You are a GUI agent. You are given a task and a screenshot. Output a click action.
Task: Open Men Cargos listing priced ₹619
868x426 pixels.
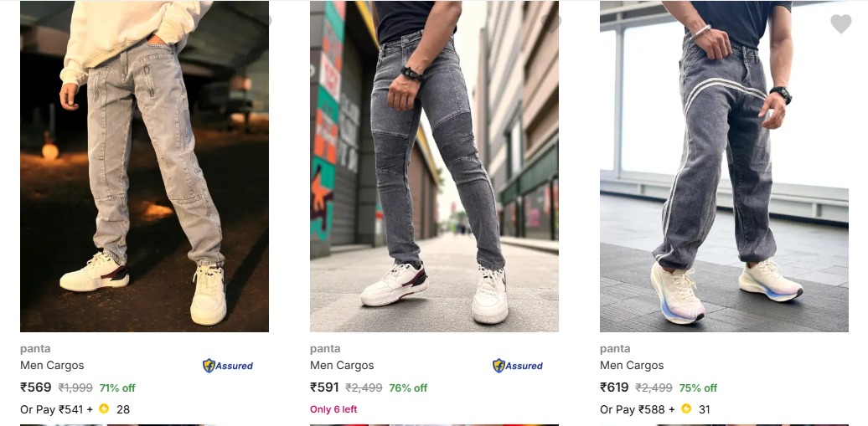(632, 365)
